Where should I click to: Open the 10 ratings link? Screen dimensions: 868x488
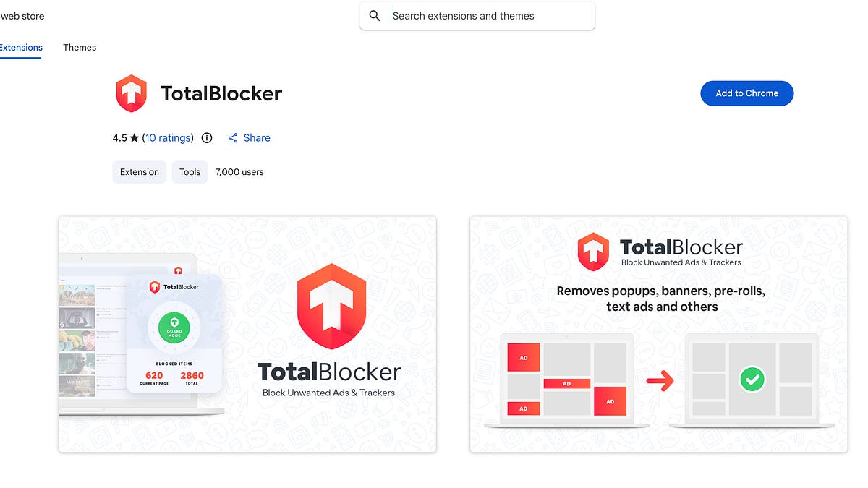tap(168, 137)
